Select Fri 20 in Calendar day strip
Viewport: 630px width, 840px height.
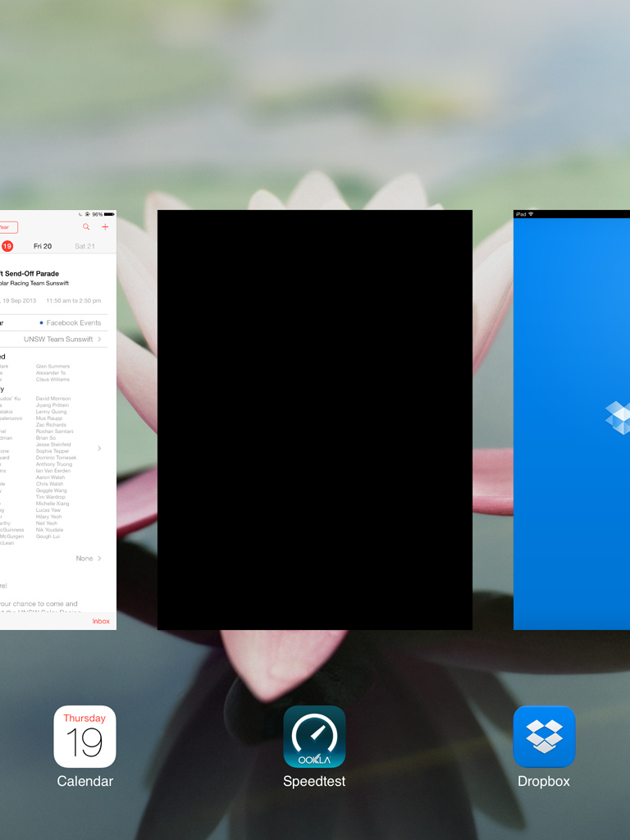point(43,246)
